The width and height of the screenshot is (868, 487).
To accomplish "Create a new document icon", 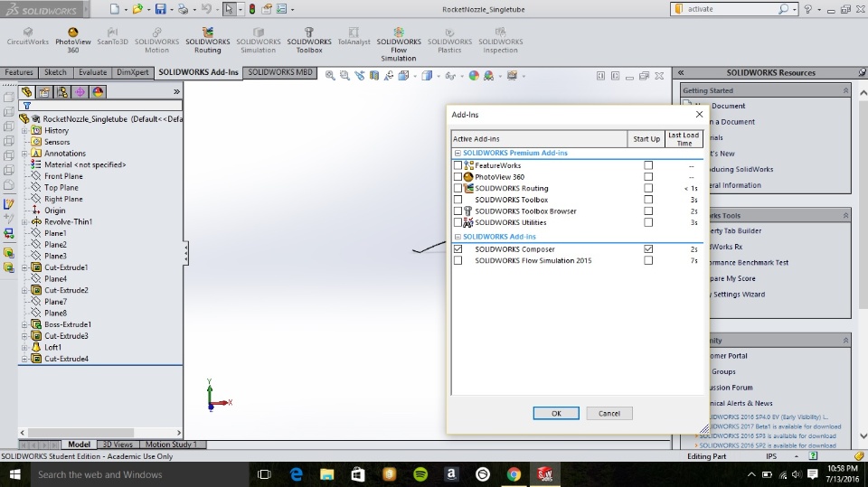I will point(115,9).
